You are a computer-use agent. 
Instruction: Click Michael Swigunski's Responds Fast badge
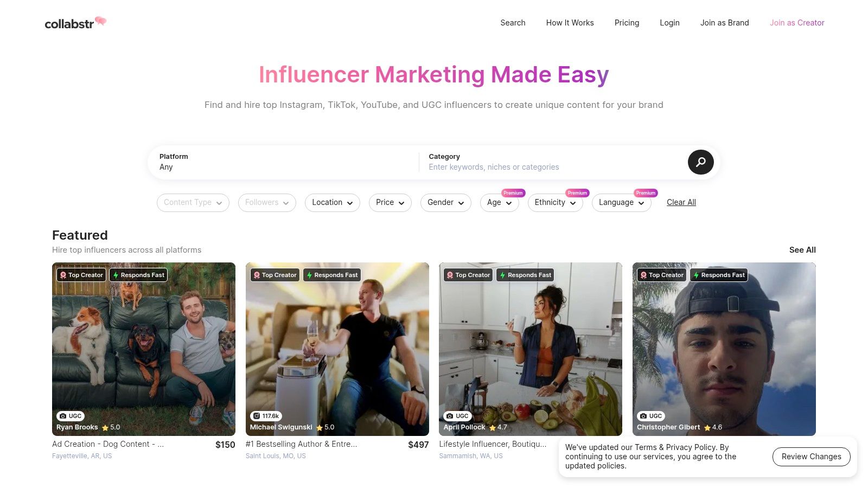332,275
